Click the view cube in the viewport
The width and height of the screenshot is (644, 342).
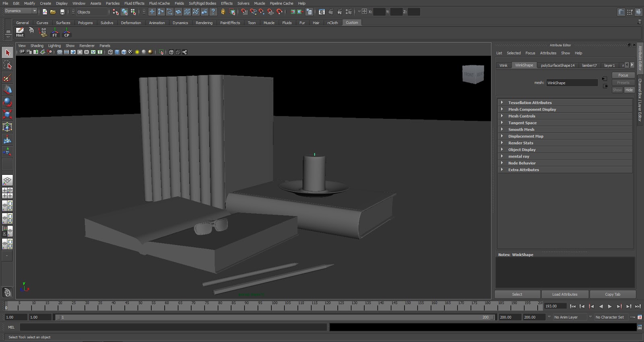click(x=473, y=75)
